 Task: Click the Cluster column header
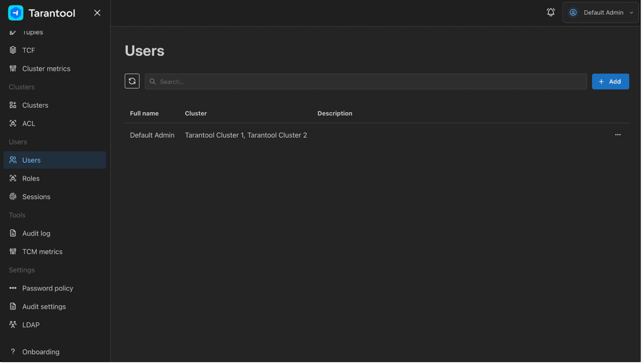coord(196,113)
